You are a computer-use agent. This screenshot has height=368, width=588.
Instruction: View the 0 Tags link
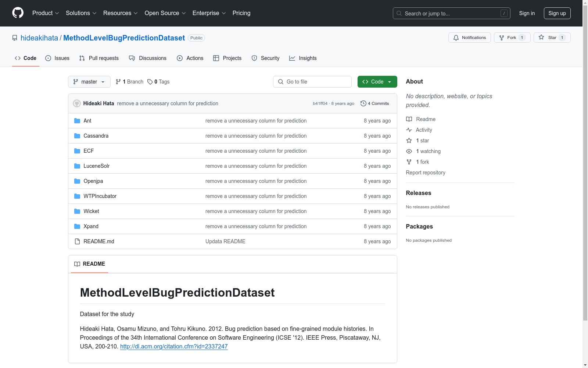[x=158, y=82]
